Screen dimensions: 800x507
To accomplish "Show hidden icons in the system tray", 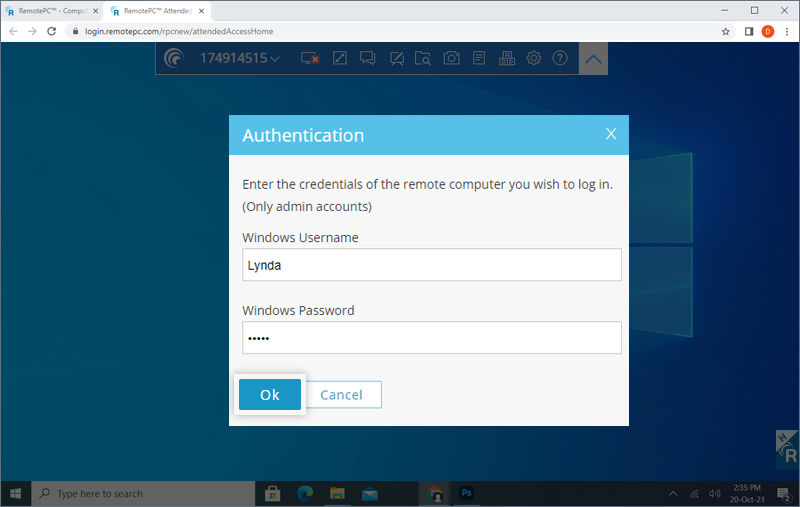I will 673,494.
